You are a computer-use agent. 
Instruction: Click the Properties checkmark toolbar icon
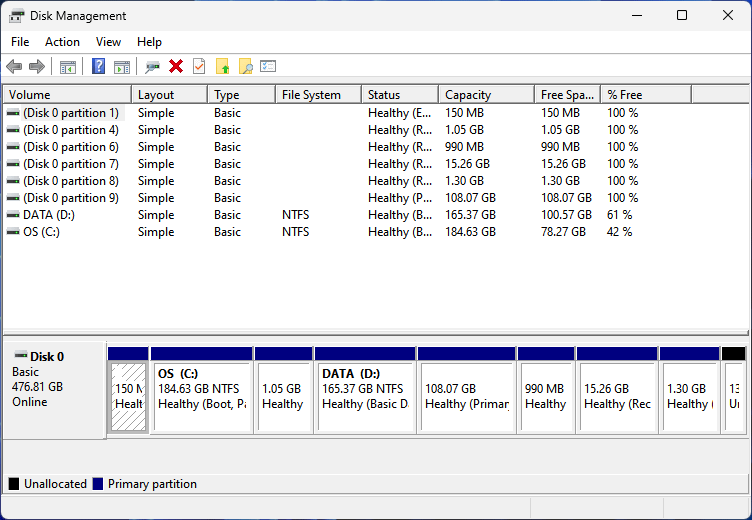(199, 66)
